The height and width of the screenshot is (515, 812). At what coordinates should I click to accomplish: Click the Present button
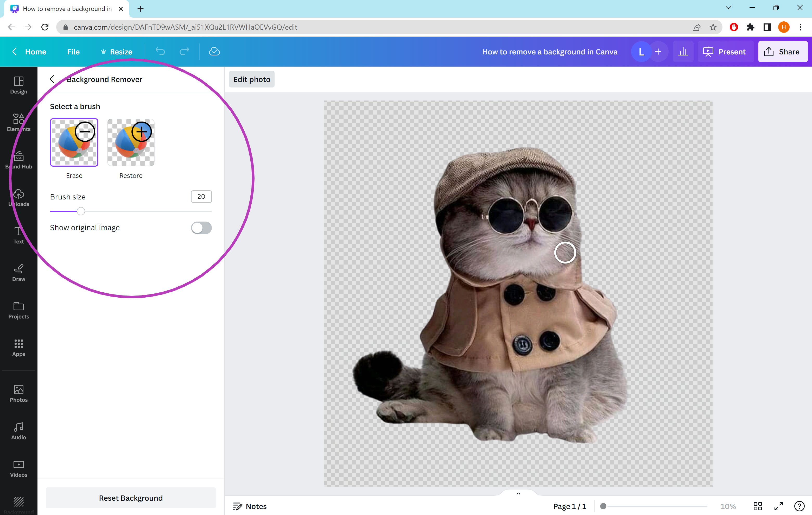click(x=725, y=52)
